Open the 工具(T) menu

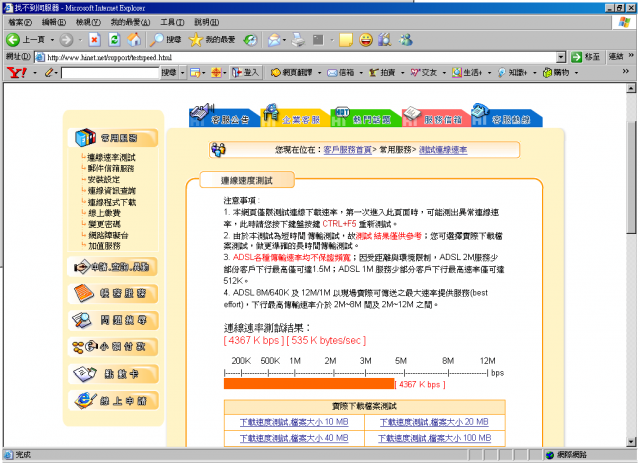pyautogui.click(x=171, y=21)
